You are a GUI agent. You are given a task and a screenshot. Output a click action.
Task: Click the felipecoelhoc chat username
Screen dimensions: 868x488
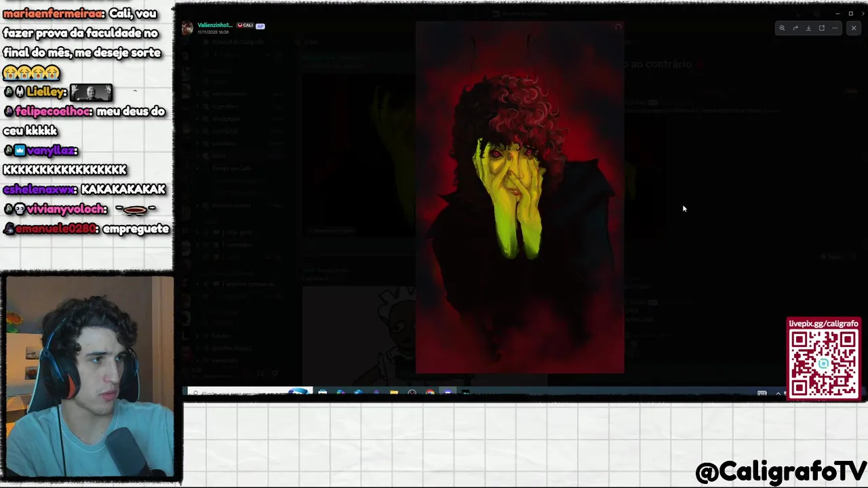coord(53,111)
